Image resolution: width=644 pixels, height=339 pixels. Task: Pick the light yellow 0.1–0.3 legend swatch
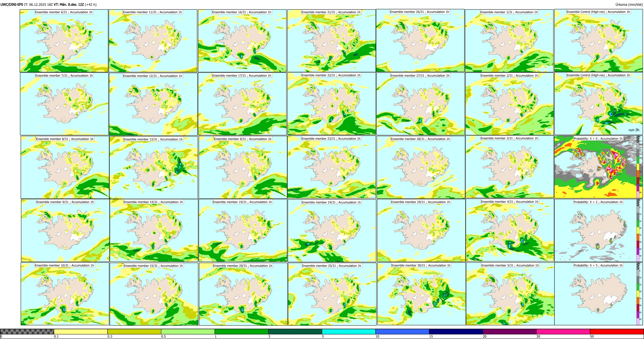tap(81, 332)
